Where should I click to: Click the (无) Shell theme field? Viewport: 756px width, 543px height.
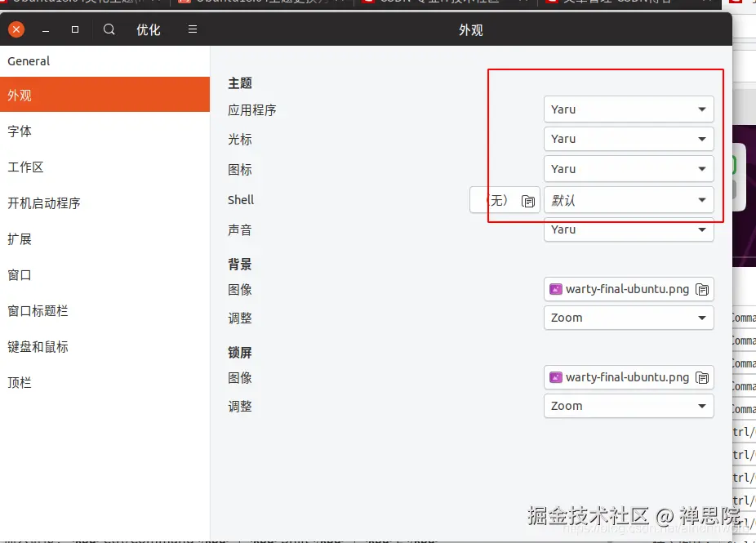tap(494, 200)
